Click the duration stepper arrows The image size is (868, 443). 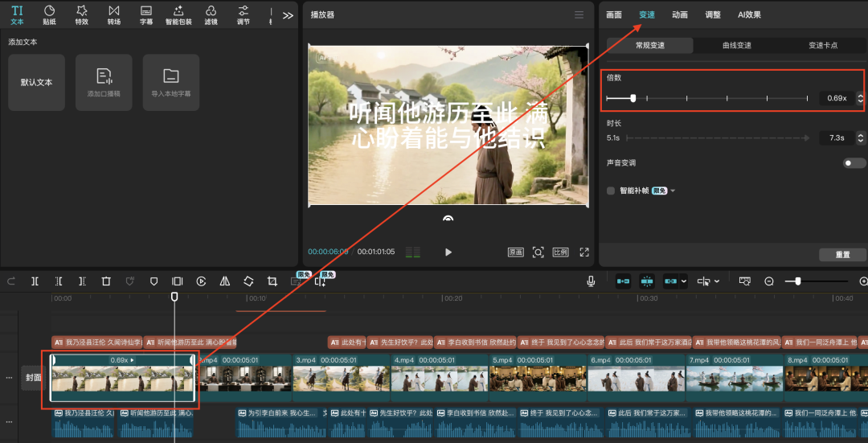(x=860, y=137)
